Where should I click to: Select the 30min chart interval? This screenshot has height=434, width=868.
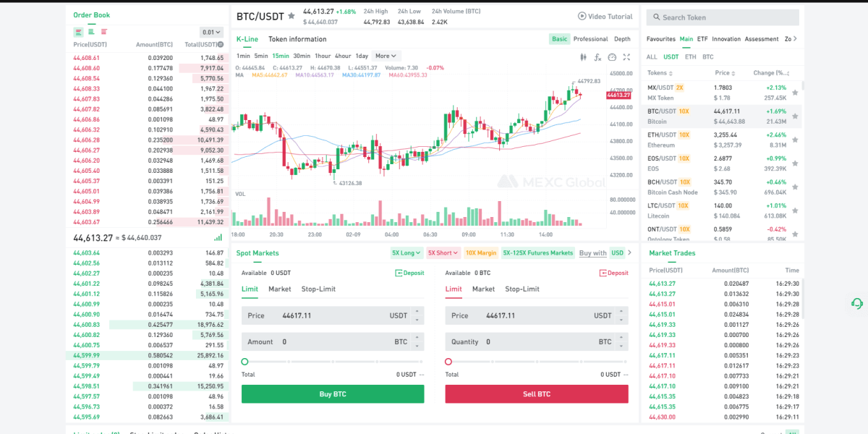click(x=302, y=56)
